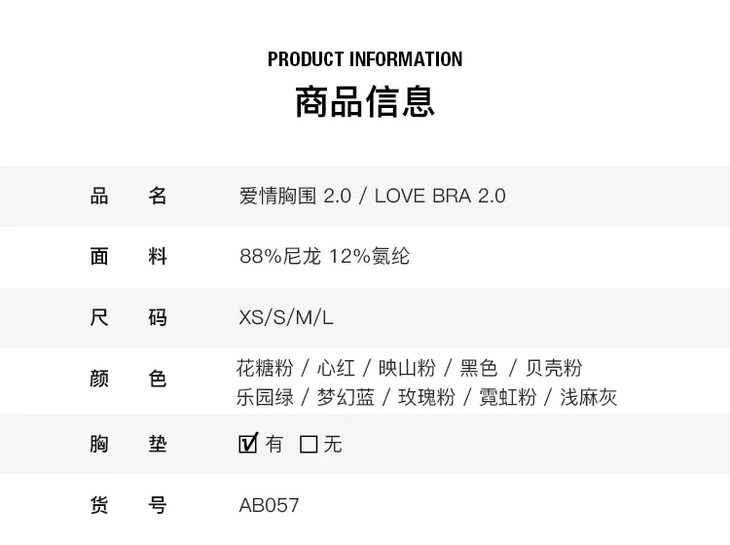Click the PRODUCT INFORMATION heading
This screenshot has height=545, width=730.
(365, 59)
